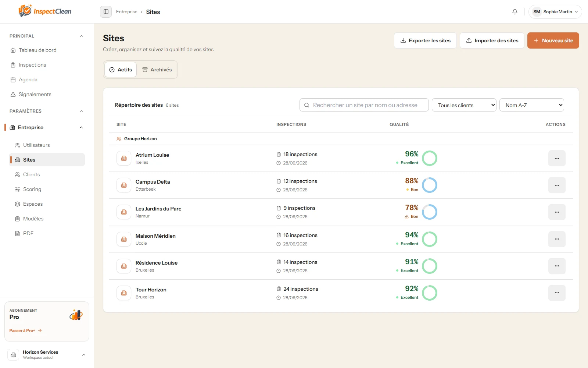Expand the Horizon Services workspace switcher

tap(84, 355)
